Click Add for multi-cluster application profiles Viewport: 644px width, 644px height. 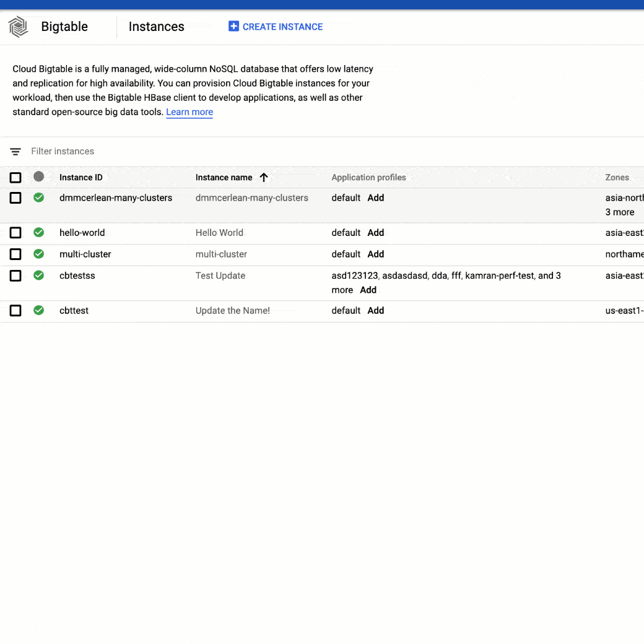[x=376, y=254]
